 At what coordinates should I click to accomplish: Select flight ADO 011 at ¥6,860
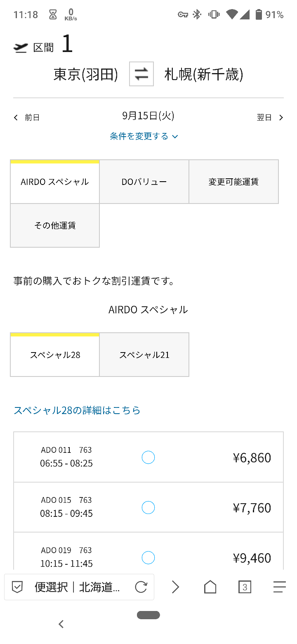tap(148, 457)
